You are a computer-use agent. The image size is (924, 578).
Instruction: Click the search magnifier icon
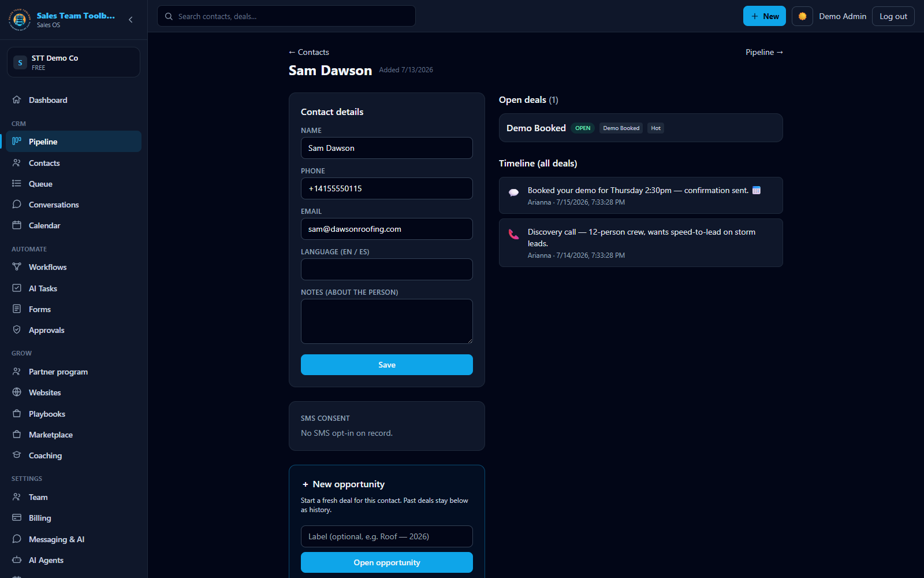click(x=169, y=16)
